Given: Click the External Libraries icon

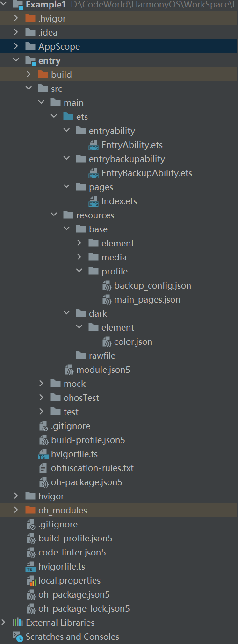Looking at the screenshot, I should point(18,622).
